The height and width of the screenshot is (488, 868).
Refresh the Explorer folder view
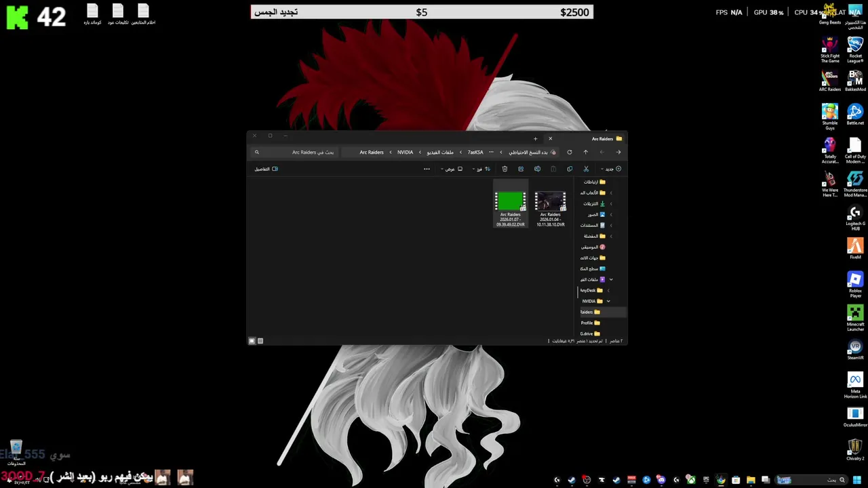click(570, 152)
